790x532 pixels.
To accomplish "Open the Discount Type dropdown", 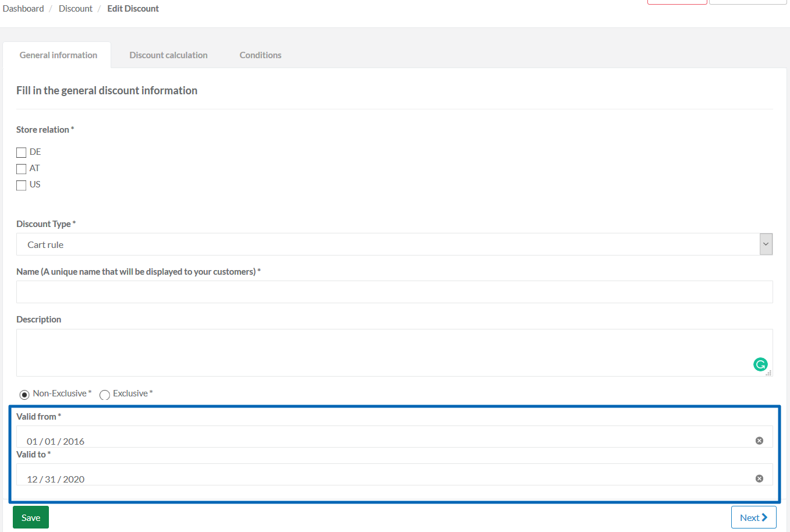I will (394, 244).
